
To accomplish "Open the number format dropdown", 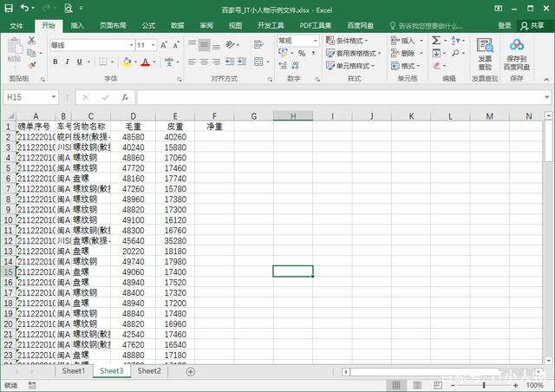I will [x=315, y=41].
